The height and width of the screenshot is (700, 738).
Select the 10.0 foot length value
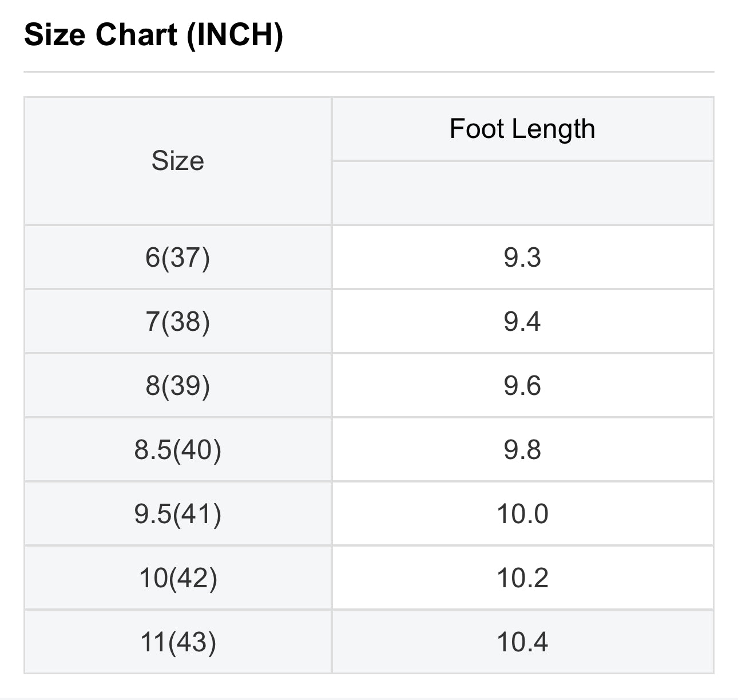tap(522, 513)
